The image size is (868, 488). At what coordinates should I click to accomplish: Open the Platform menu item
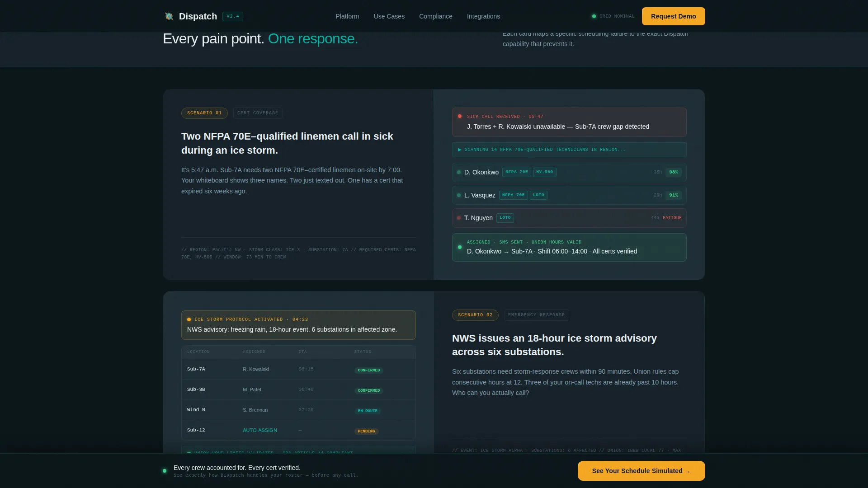point(347,16)
